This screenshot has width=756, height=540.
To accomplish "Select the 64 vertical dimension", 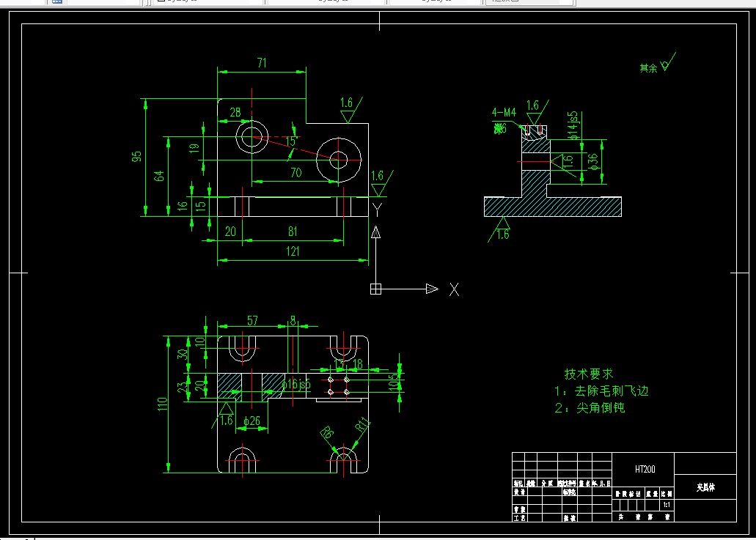I will [158, 176].
